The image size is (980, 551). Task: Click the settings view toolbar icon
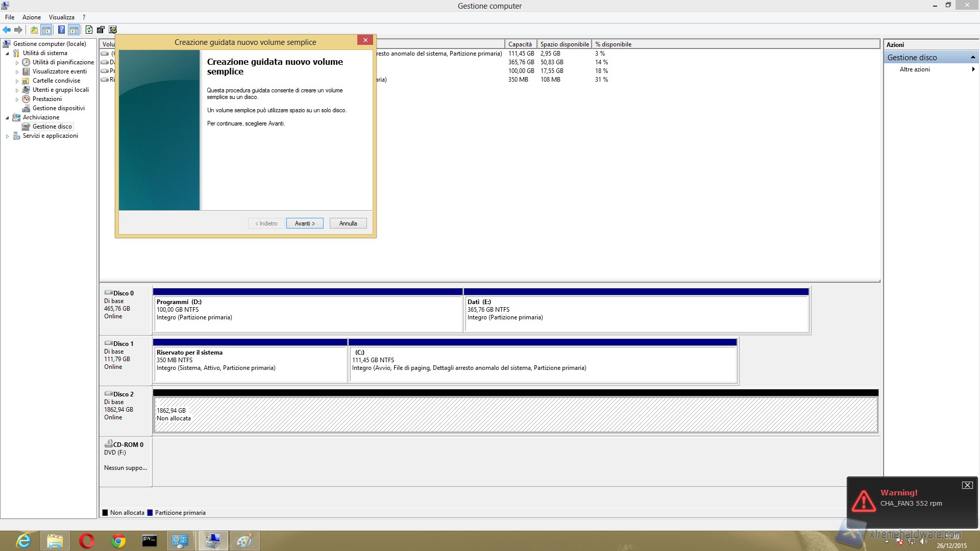(113, 30)
